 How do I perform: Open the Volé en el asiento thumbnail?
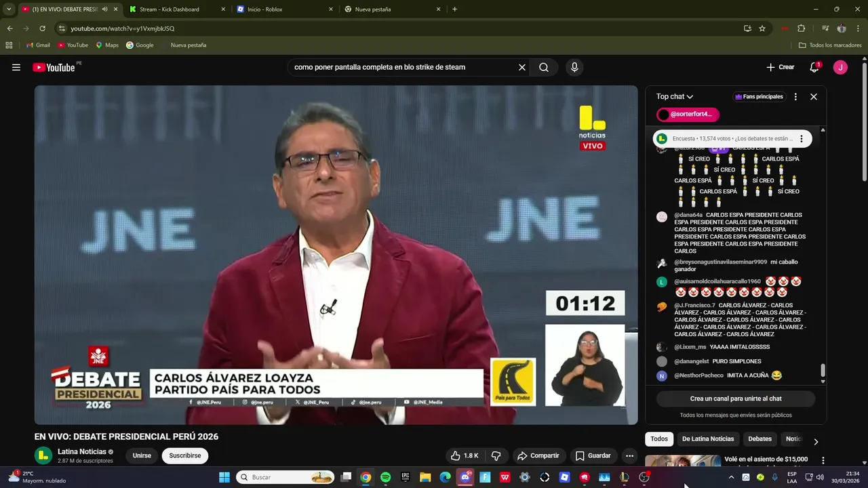point(682,461)
